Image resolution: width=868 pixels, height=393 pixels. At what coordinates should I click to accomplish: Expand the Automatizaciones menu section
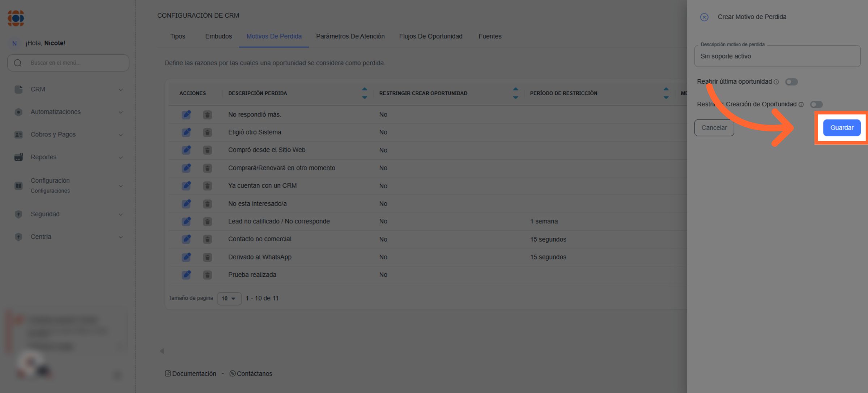click(68, 112)
